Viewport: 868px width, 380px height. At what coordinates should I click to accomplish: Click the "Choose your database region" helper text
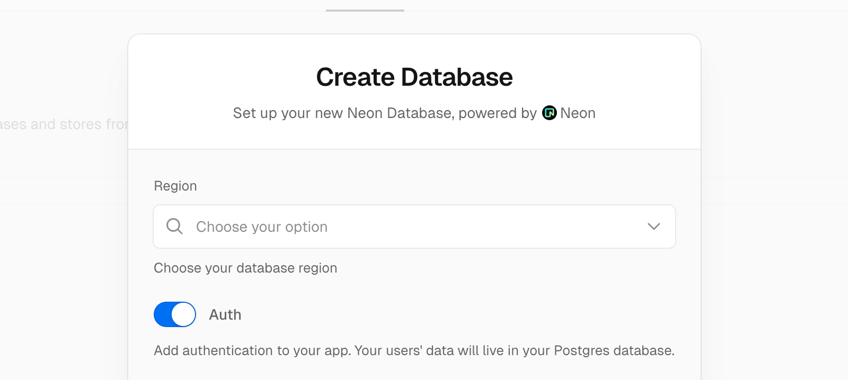pos(245,268)
